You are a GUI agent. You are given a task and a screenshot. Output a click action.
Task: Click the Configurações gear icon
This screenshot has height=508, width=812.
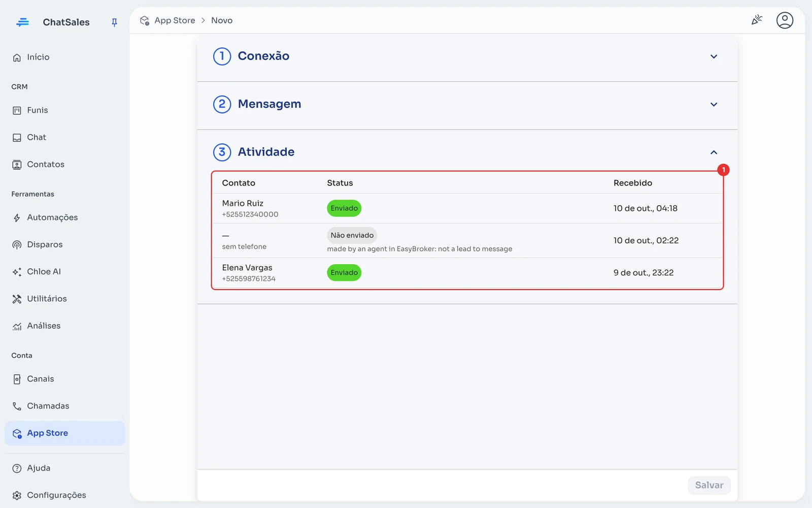(x=17, y=495)
